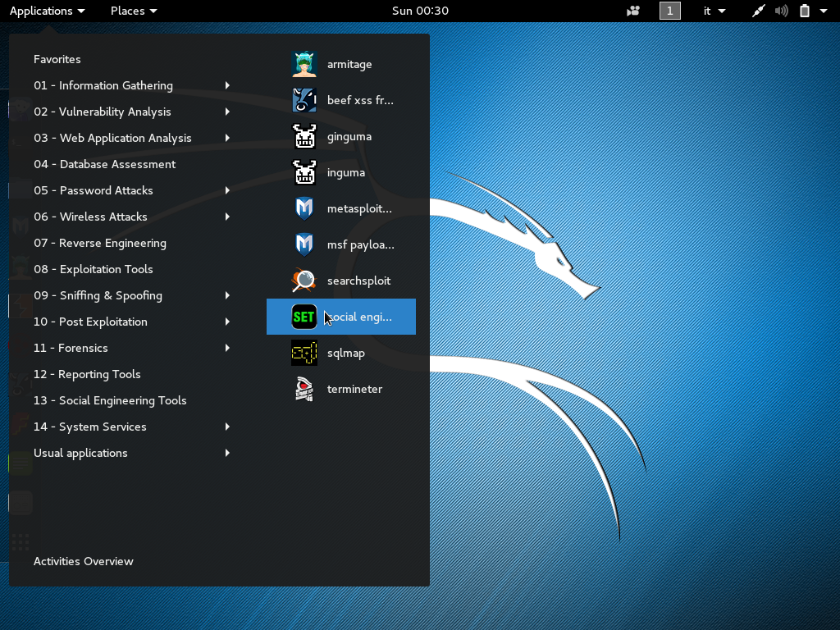Expand the 14 - System Services arrow
Screen dimensions: 840x630
click(x=228, y=427)
